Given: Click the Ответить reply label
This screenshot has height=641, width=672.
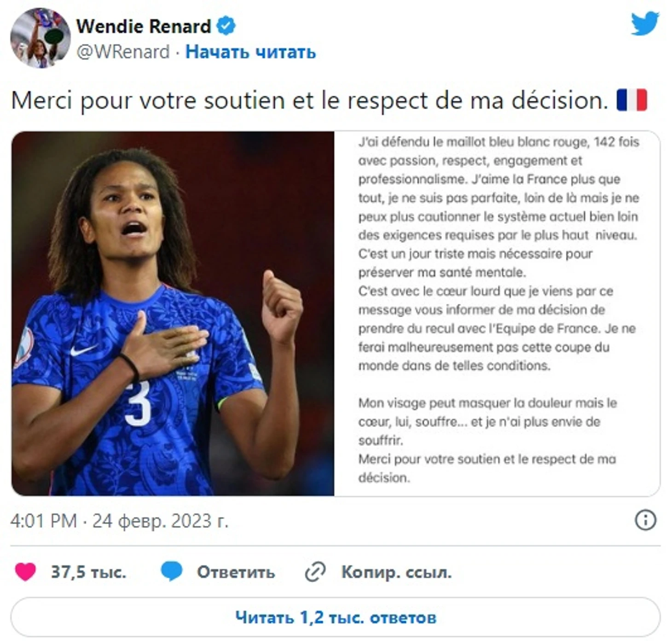Looking at the screenshot, I should 236,572.
